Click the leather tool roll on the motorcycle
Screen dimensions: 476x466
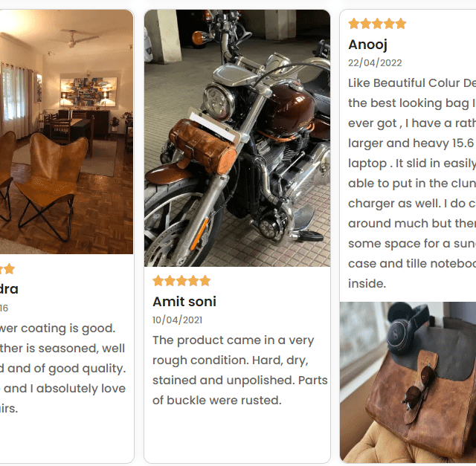[x=203, y=146]
